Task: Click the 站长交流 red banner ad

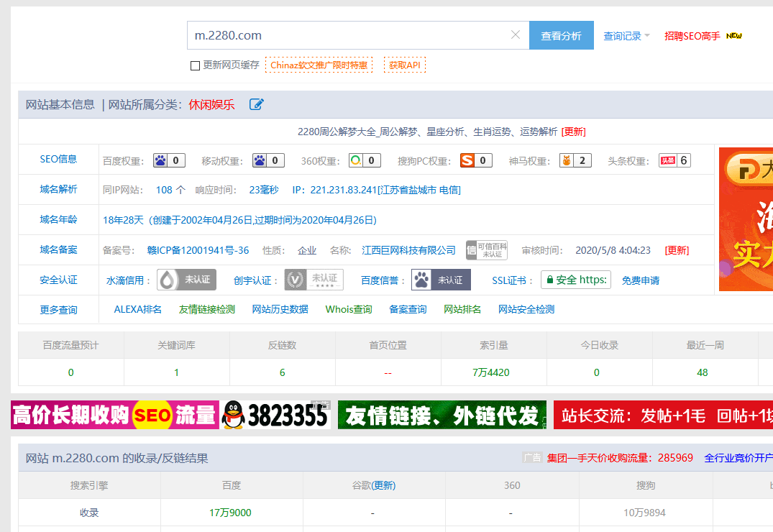Action: (x=663, y=415)
